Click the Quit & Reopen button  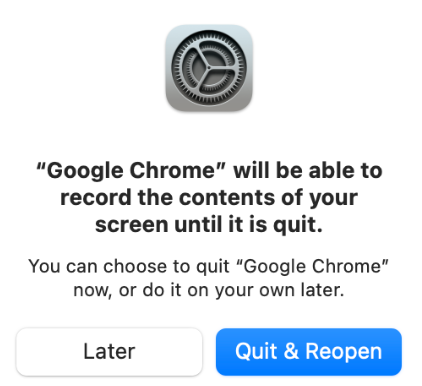click(309, 352)
